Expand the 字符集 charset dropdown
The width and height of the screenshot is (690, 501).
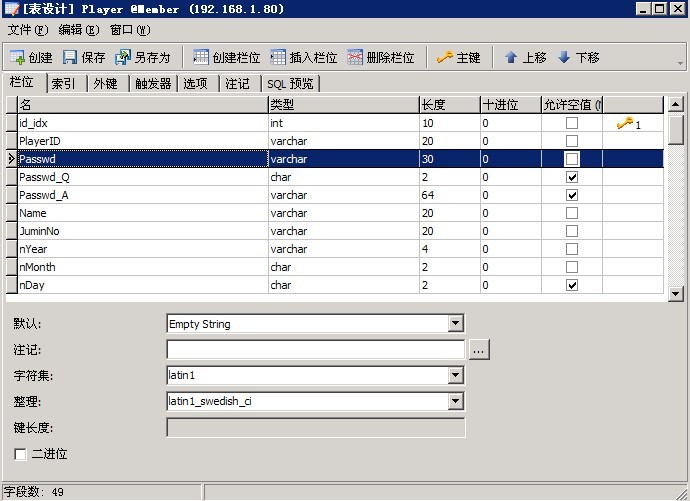[456, 376]
